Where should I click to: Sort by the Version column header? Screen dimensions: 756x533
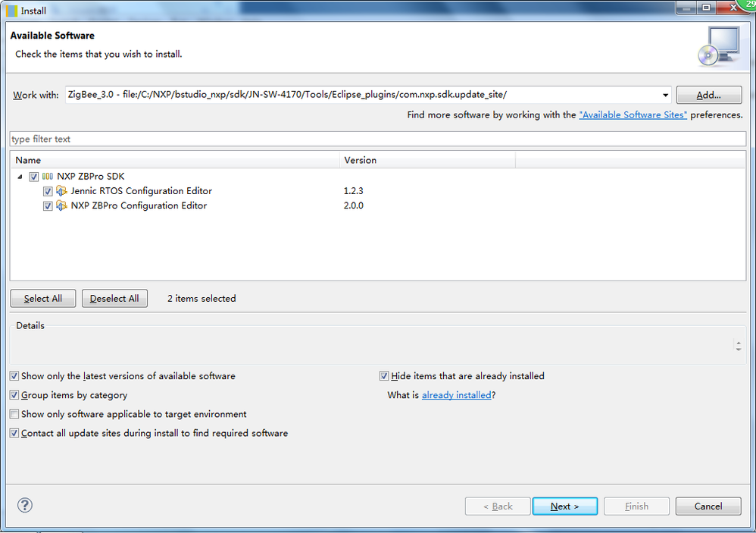coord(427,160)
